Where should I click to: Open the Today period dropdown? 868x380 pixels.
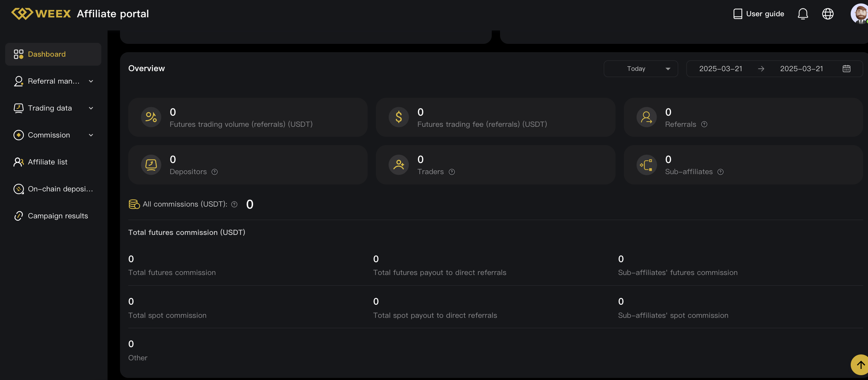[640, 69]
